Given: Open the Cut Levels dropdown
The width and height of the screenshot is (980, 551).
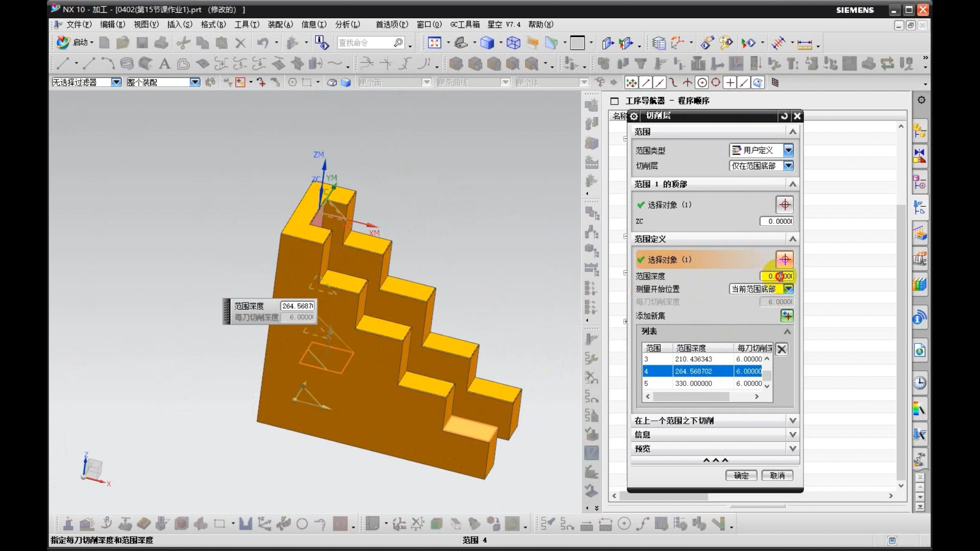Looking at the screenshot, I should pyautogui.click(x=789, y=166).
